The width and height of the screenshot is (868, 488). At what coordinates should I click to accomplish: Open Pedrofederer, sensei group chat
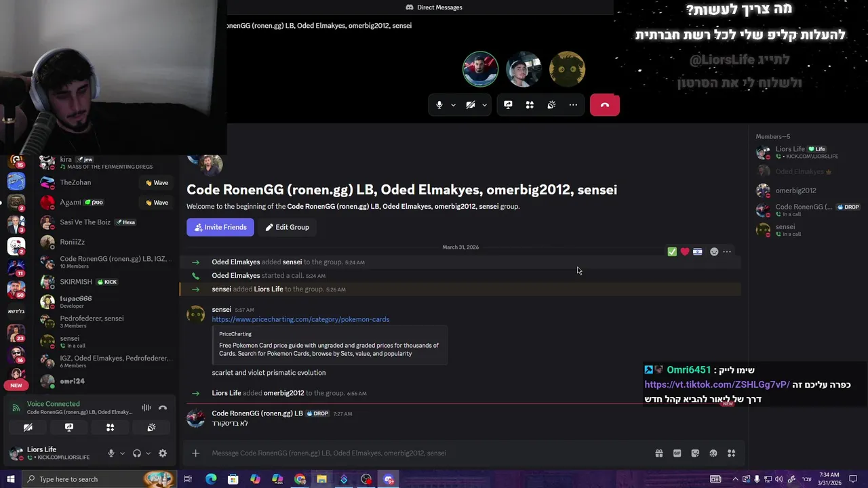point(105,321)
